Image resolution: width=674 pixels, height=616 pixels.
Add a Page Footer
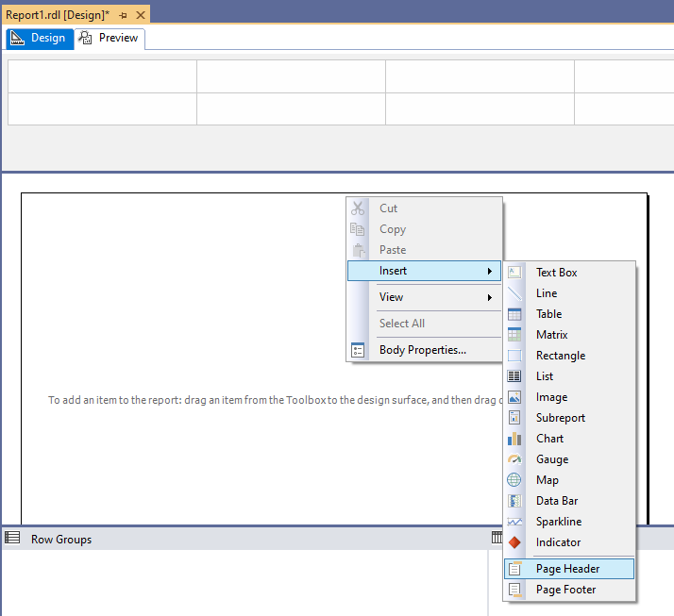569,590
